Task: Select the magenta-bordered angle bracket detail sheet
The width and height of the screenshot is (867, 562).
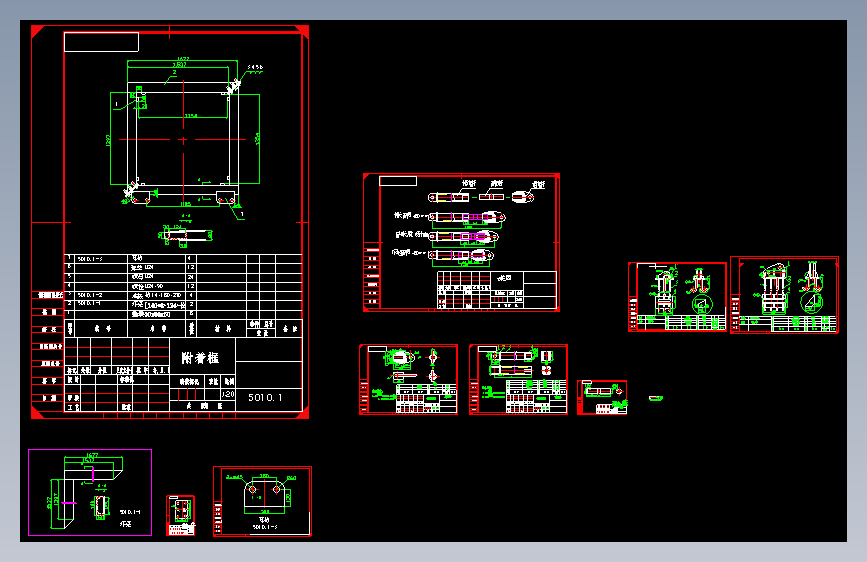Action: (90, 492)
